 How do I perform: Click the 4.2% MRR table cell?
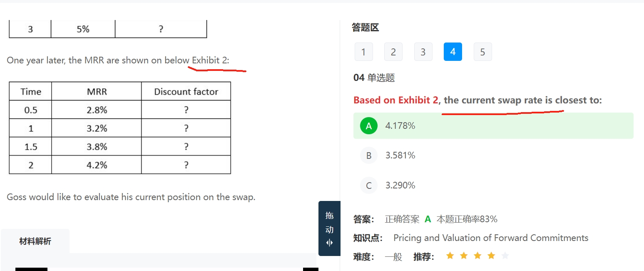[97, 165]
